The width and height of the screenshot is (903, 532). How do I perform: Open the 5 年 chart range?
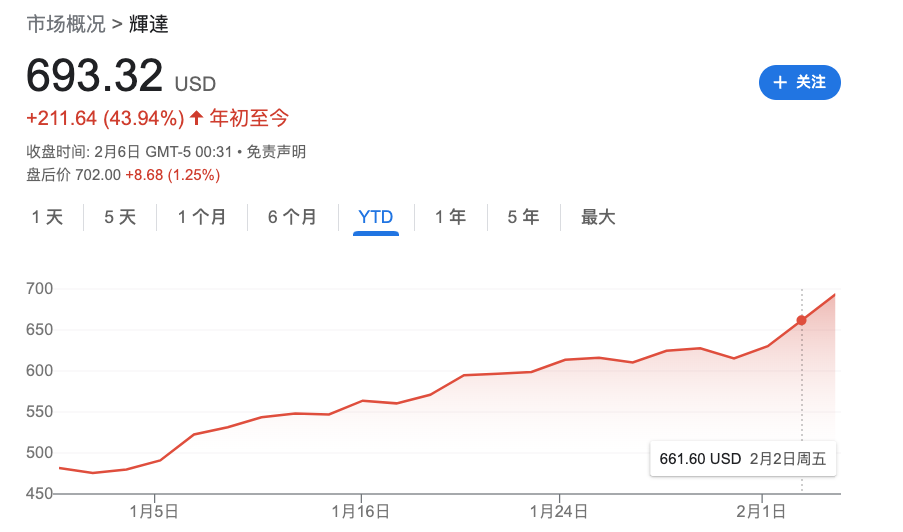pos(523,217)
